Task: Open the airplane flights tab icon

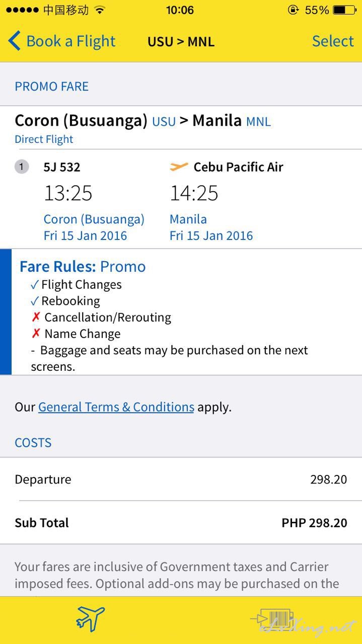Action: (x=91, y=618)
